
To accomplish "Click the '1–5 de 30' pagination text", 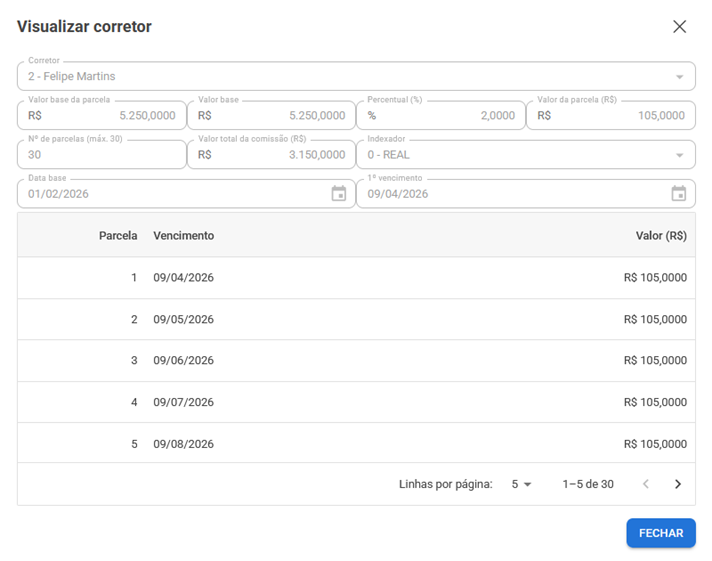I will tap(588, 484).
